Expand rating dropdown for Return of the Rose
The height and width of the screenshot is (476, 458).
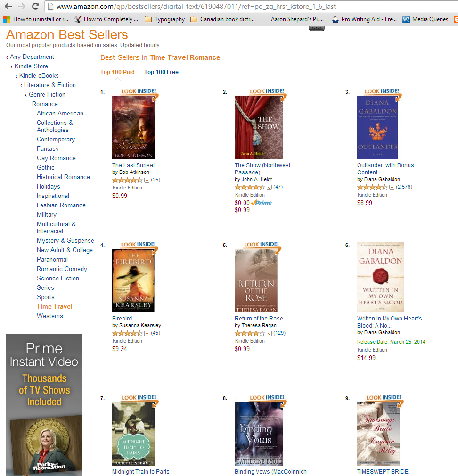(x=269, y=333)
